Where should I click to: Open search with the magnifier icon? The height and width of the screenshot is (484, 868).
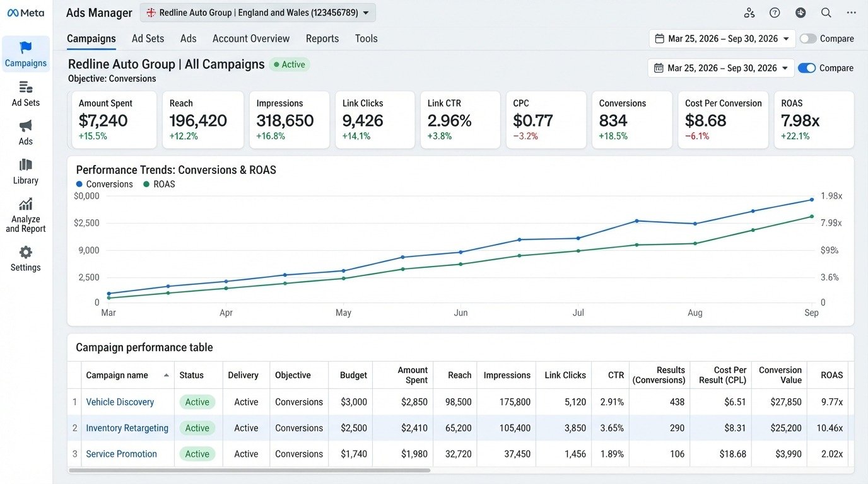[x=826, y=13]
